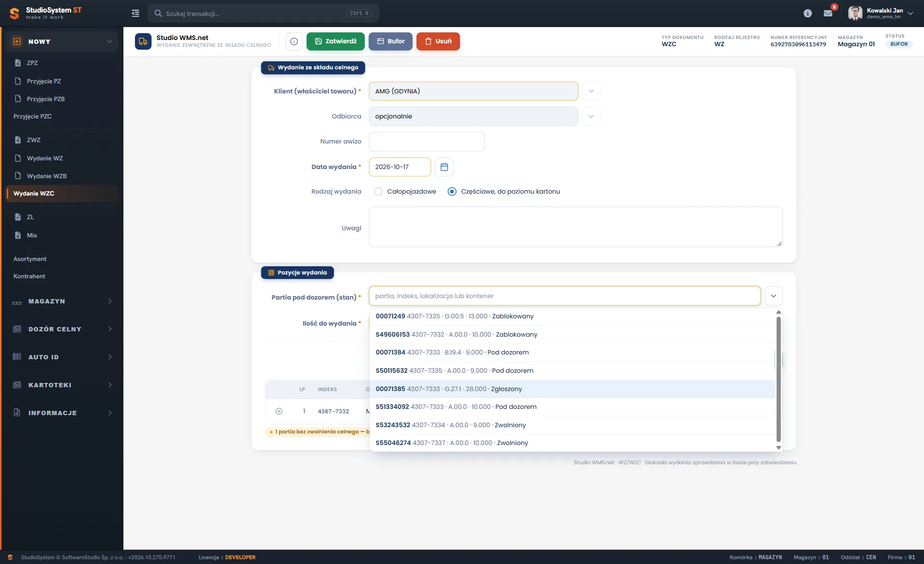Collapse the sidebar menu icon
This screenshot has width=924, height=564.
135,13
